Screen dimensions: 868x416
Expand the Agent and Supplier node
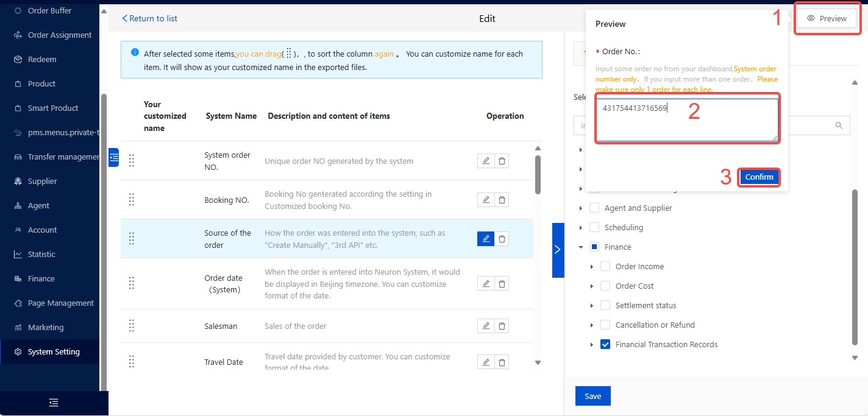(x=580, y=208)
